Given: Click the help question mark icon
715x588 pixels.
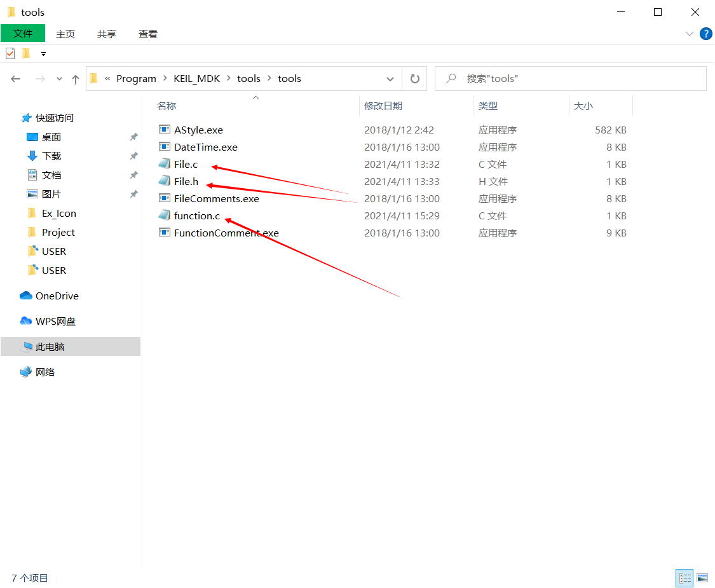Looking at the screenshot, I should pyautogui.click(x=705, y=34).
